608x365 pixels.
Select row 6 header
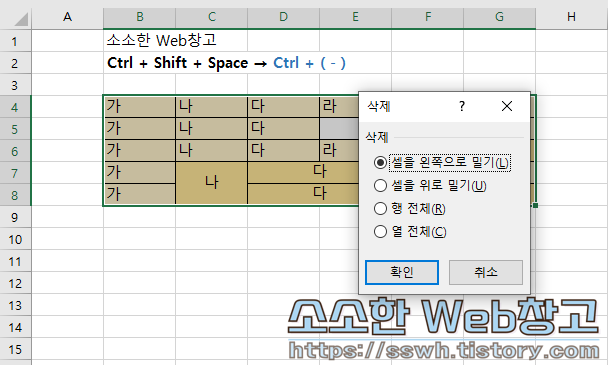click(x=16, y=151)
